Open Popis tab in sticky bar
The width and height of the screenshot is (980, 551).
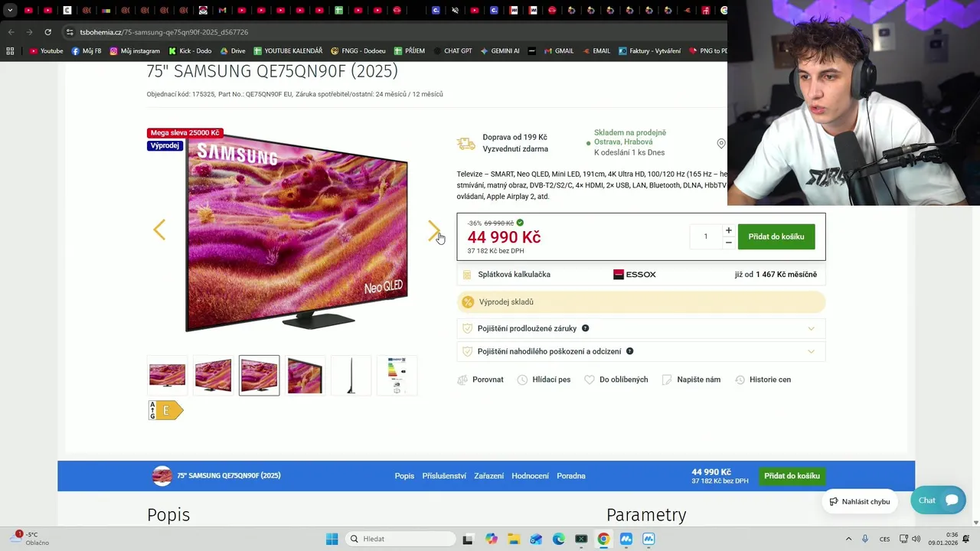pyautogui.click(x=404, y=476)
